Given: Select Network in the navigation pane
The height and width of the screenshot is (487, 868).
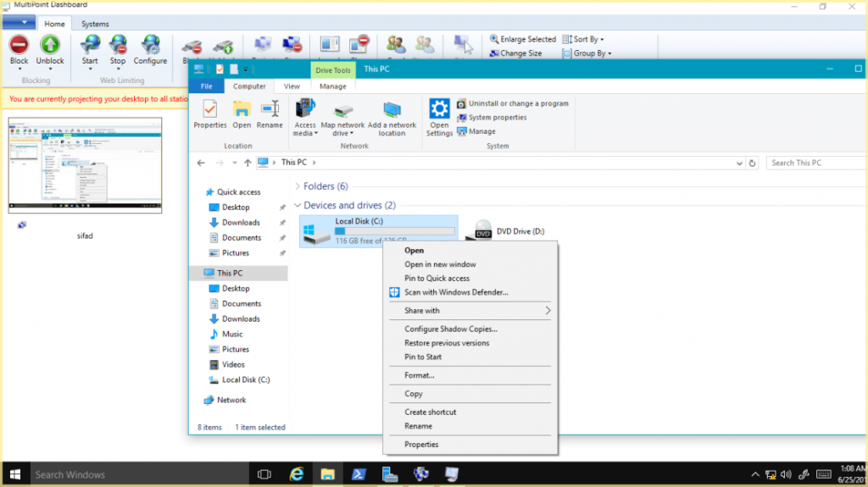Looking at the screenshot, I should 231,400.
